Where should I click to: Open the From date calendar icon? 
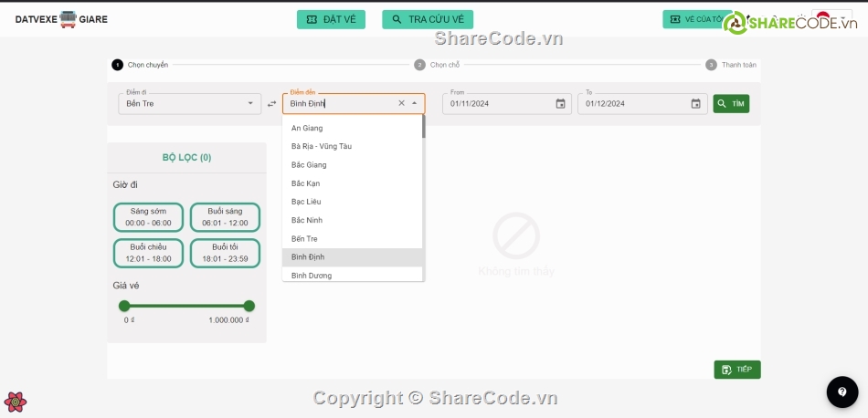pyautogui.click(x=560, y=103)
